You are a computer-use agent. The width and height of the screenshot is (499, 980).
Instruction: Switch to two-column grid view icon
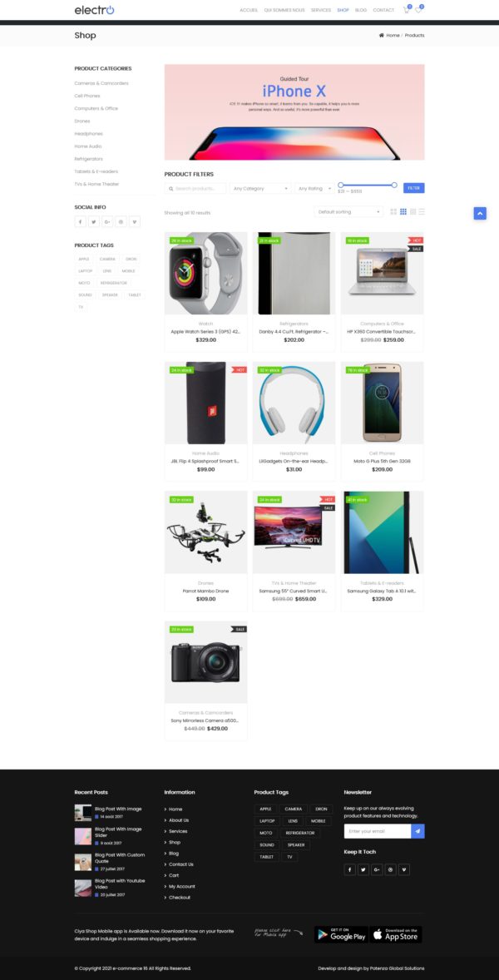point(393,212)
